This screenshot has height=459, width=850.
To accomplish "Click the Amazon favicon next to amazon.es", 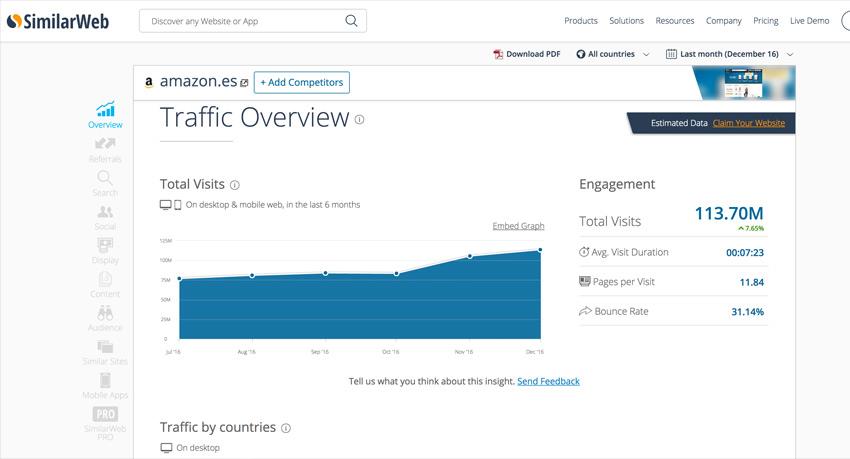I will [x=149, y=82].
